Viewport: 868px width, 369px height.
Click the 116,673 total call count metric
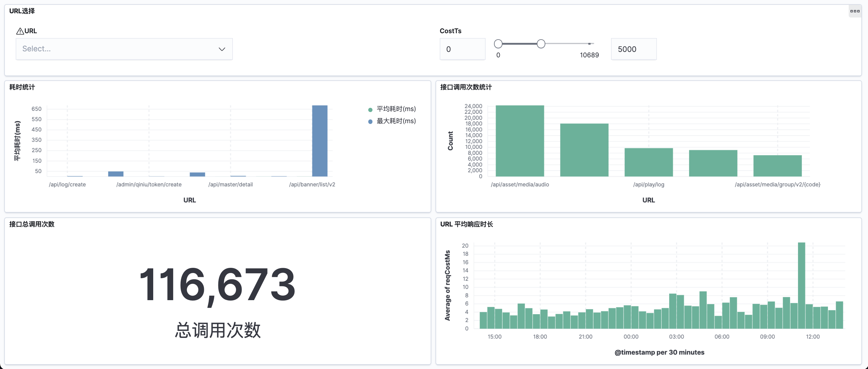(x=217, y=284)
